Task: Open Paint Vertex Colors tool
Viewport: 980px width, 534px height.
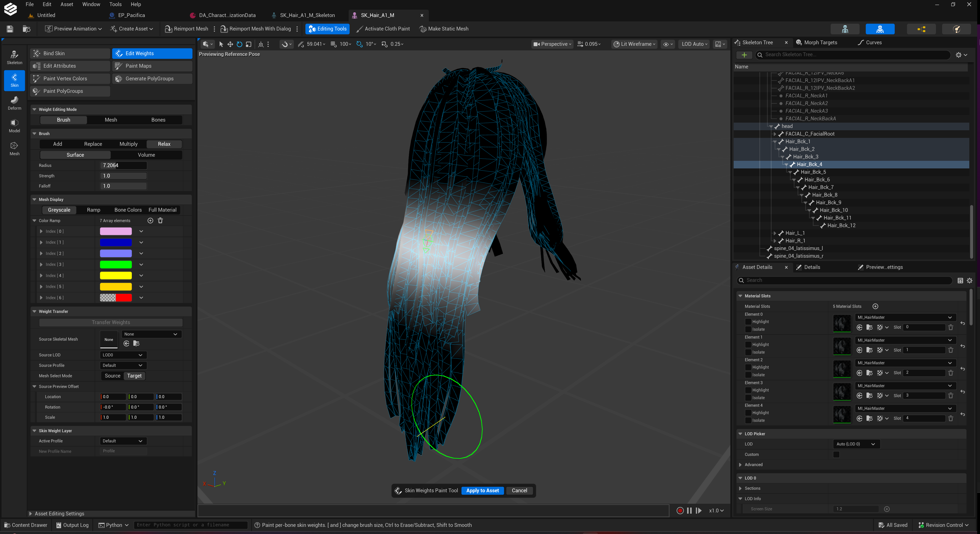Action: tap(70, 79)
